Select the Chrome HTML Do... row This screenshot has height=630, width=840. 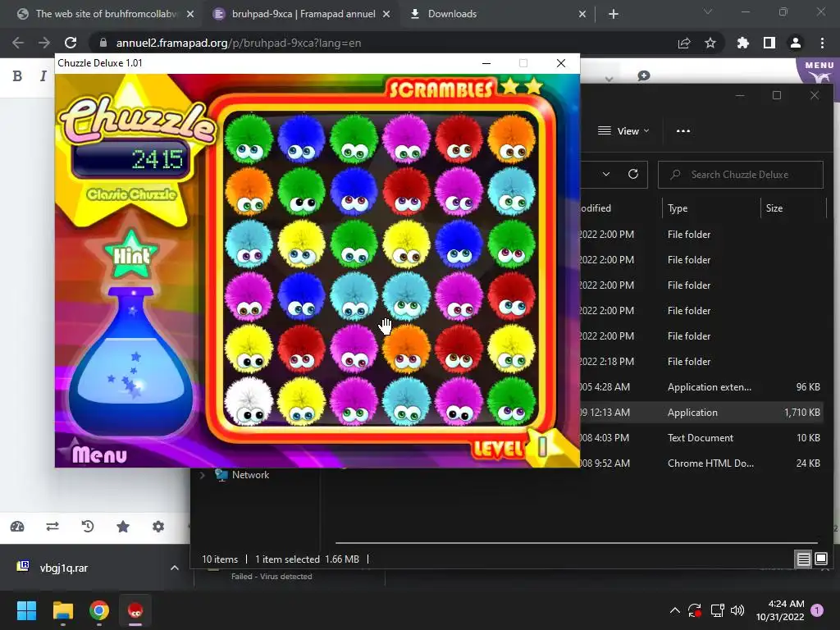click(702, 463)
